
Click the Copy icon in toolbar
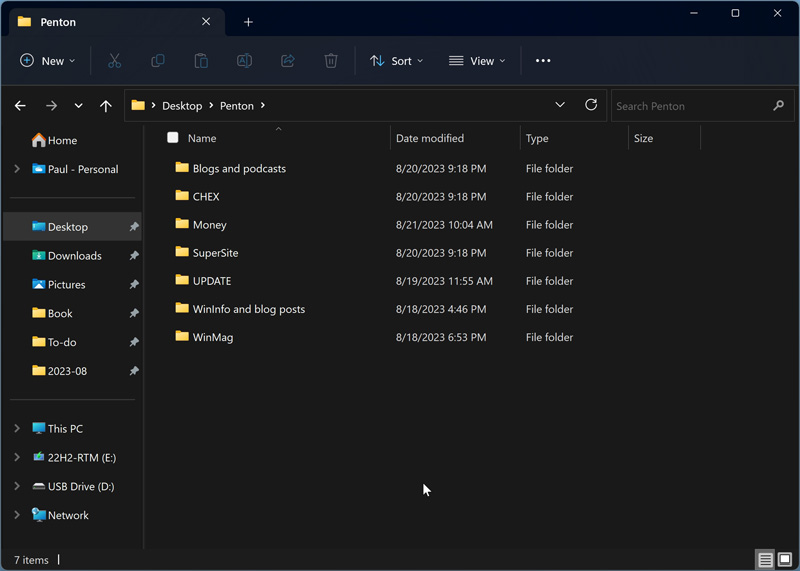(158, 61)
